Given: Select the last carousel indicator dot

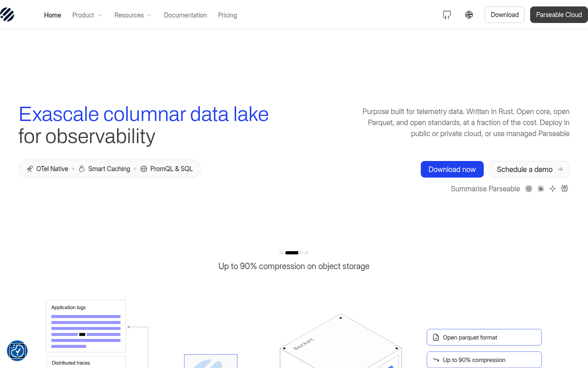Looking at the screenshot, I should coord(306,253).
